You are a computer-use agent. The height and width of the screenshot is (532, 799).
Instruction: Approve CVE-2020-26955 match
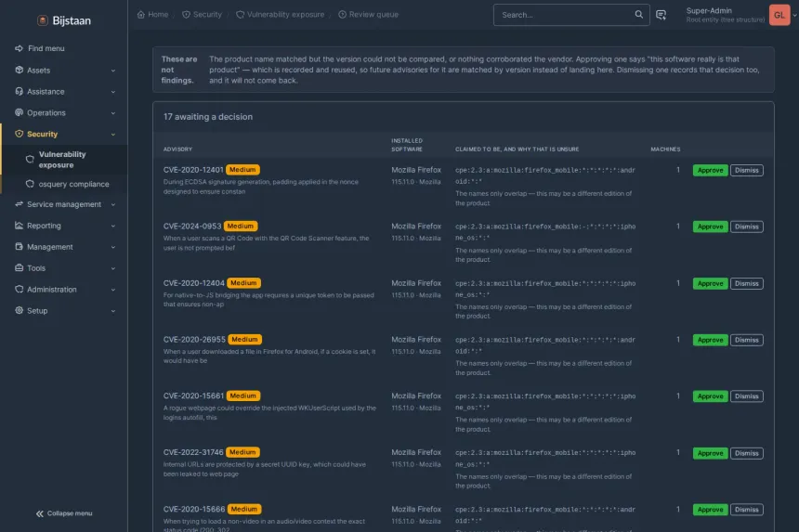(711, 340)
